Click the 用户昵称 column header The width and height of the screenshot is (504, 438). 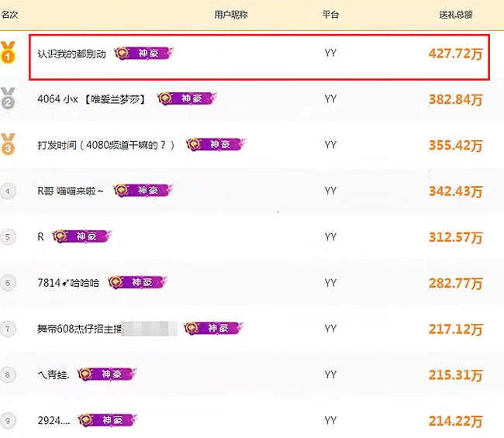pos(231,15)
